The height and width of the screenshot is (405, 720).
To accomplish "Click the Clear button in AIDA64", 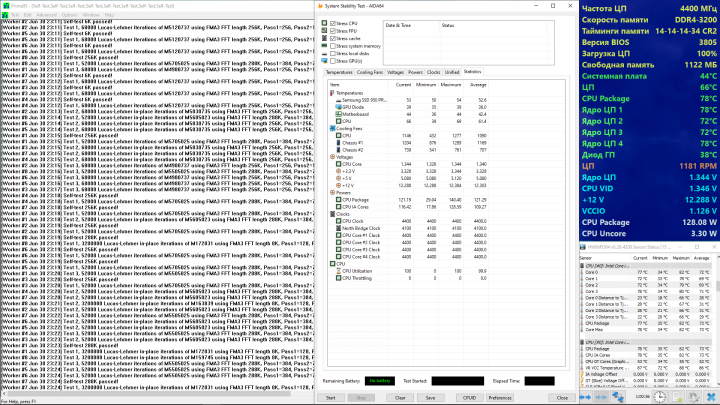I will point(400,398).
